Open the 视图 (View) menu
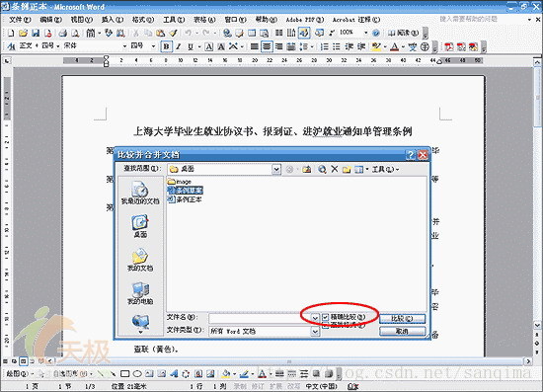Viewport: 543px width, 392px height. (x=82, y=20)
